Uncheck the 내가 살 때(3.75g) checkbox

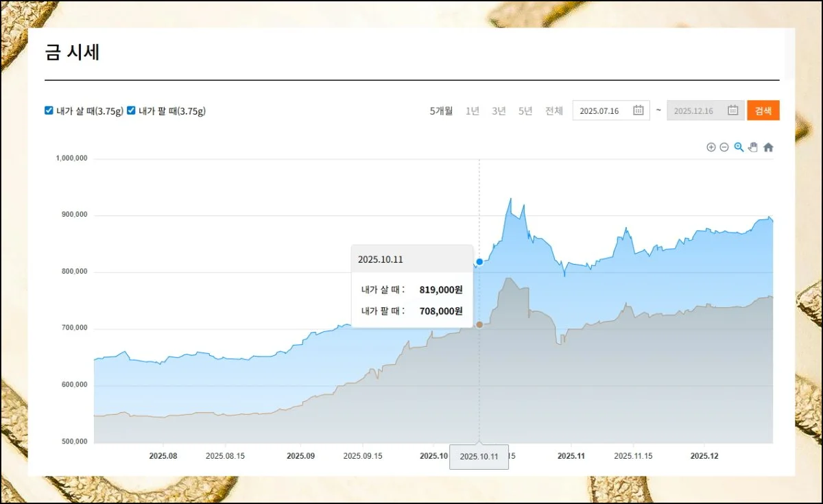pyautogui.click(x=49, y=110)
